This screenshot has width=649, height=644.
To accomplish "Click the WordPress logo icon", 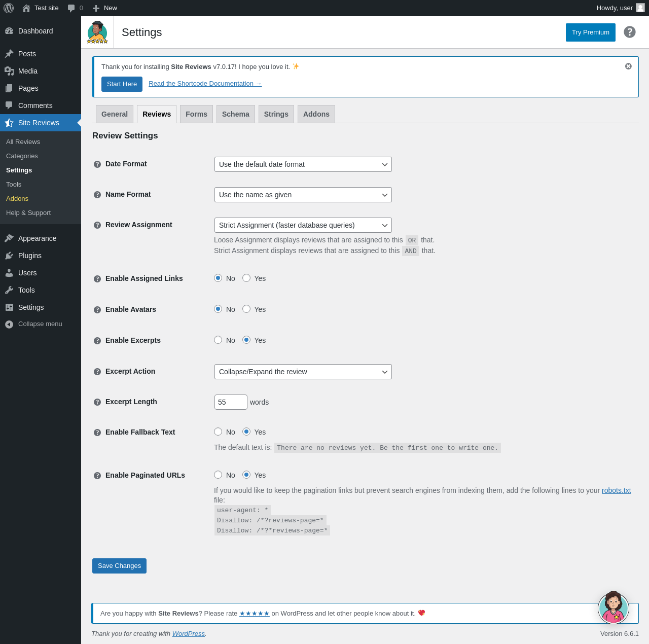I will [x=9, y=8].
